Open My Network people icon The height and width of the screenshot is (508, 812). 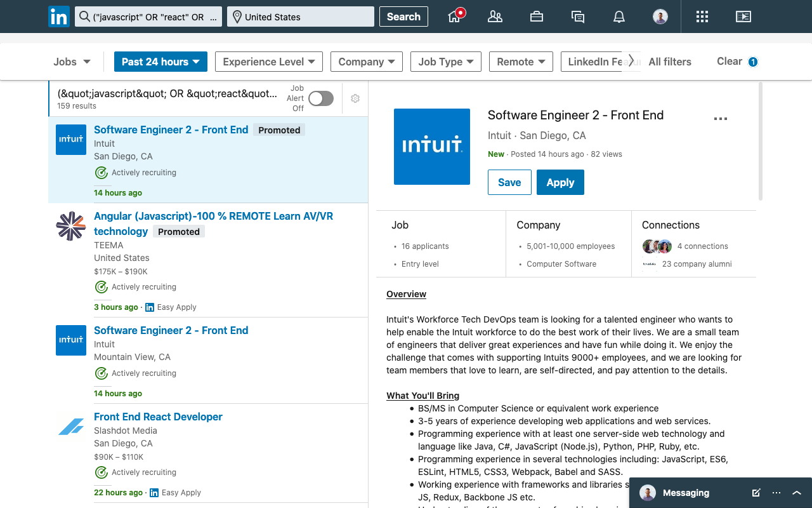[x=495, y=17]
